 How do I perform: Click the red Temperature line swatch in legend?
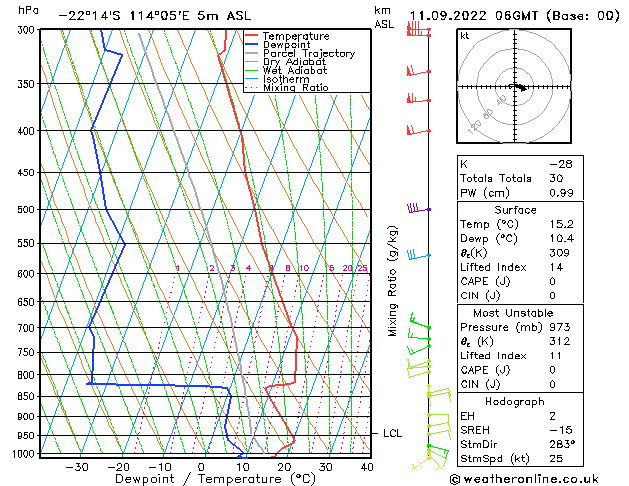(252, 36)
